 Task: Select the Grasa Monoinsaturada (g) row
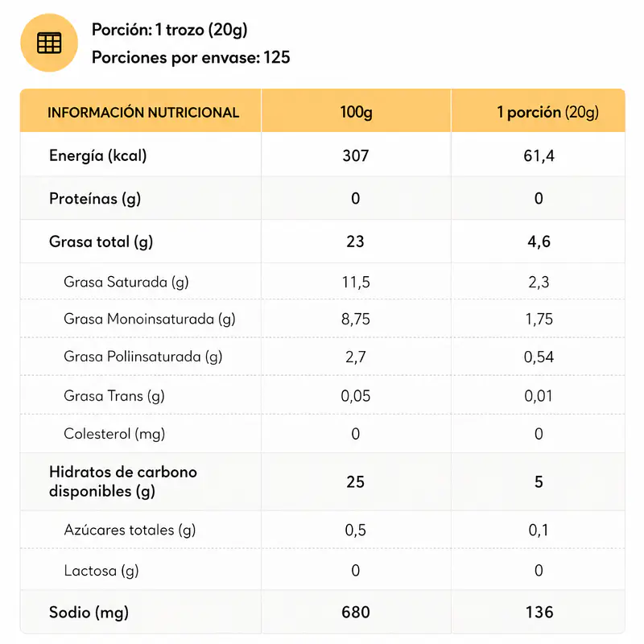[150, 319]
